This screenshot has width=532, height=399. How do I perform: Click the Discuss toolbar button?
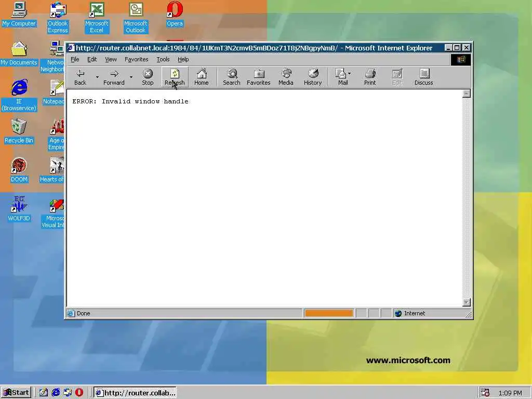point(424,77)
